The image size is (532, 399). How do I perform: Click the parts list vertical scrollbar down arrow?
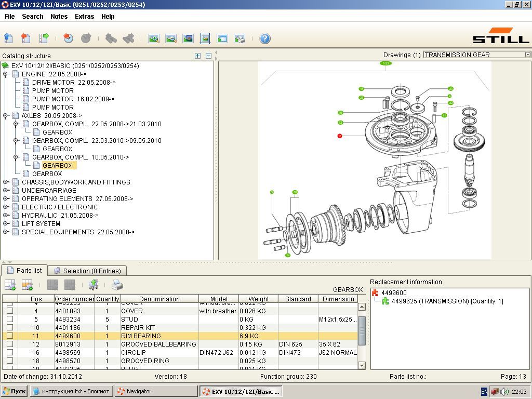(362, 366)
